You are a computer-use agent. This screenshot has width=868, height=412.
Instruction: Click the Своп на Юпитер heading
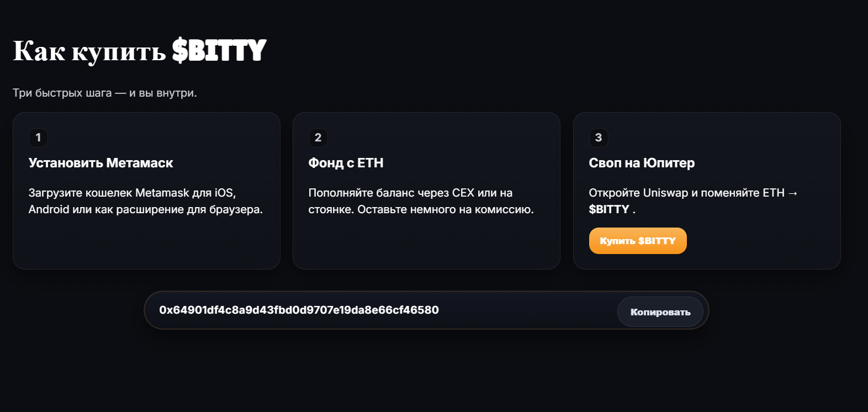[x=642, y=163]
